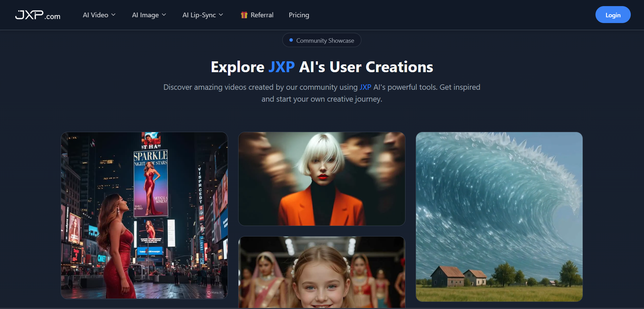Screen dimensions: 644x309
Task: Open the giant wave over farmhouse thumbnail
Action: click(499, 217)
